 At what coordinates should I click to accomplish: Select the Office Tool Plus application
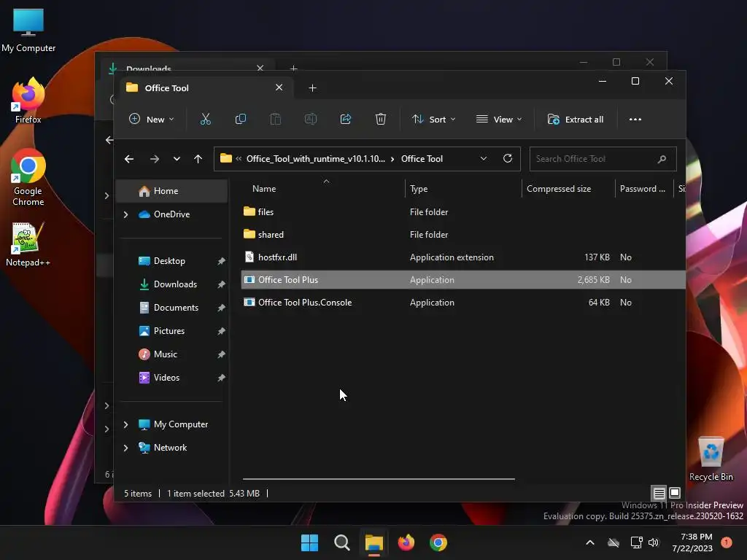463,280
